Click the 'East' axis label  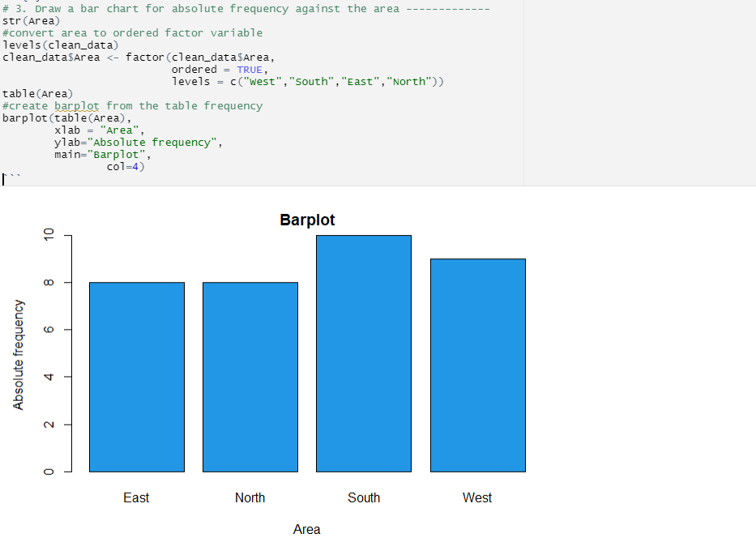136,497
